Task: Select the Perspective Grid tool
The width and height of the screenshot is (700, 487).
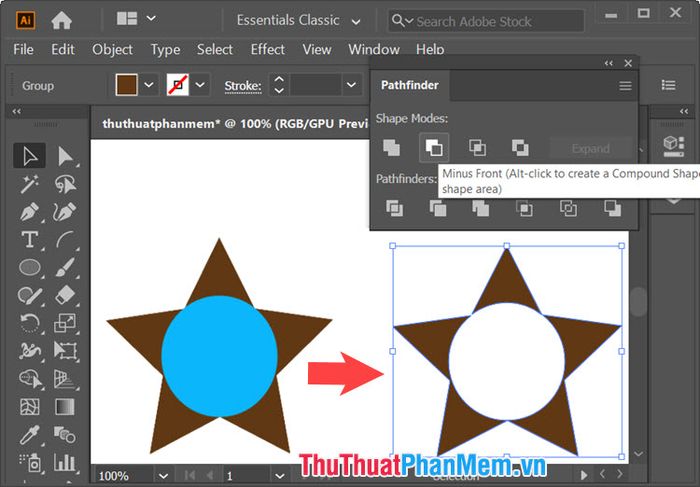Action: tap(65, 379)
